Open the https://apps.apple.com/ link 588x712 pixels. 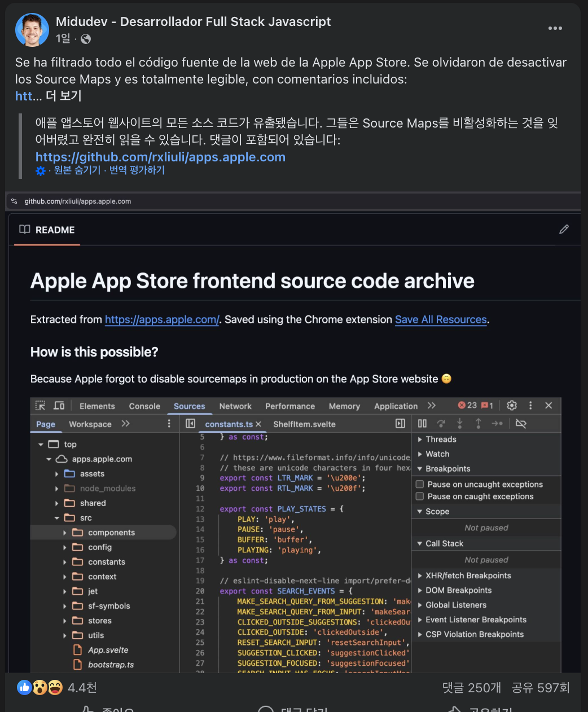pos(162,320)
